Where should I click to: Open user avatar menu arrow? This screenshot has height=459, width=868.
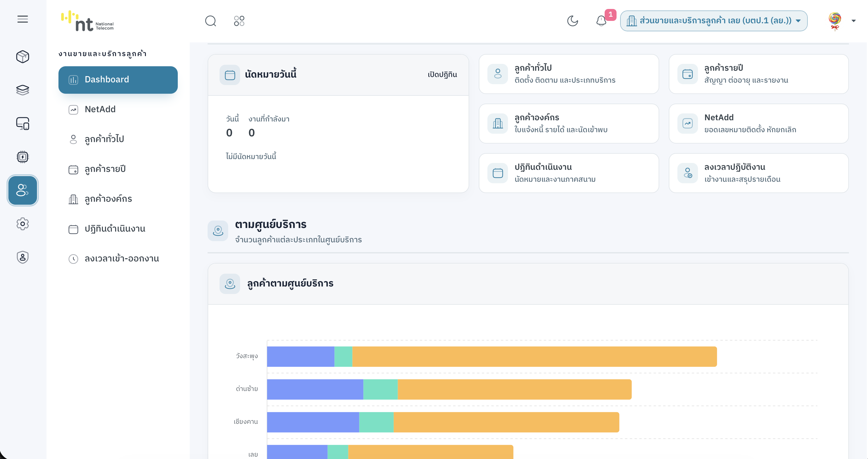853,21
